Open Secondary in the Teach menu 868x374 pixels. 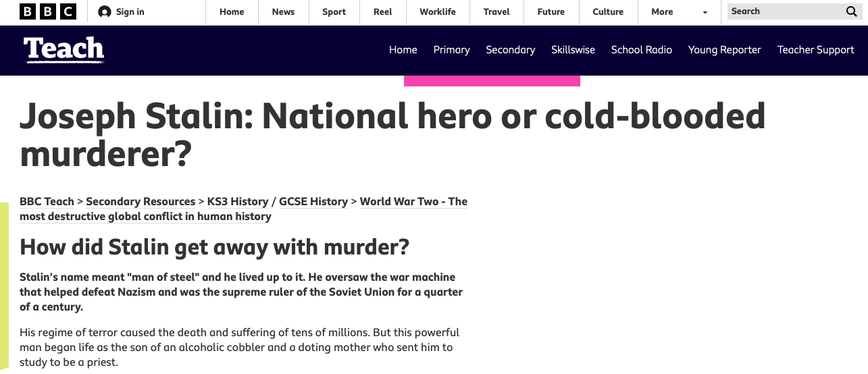(511, 50)
